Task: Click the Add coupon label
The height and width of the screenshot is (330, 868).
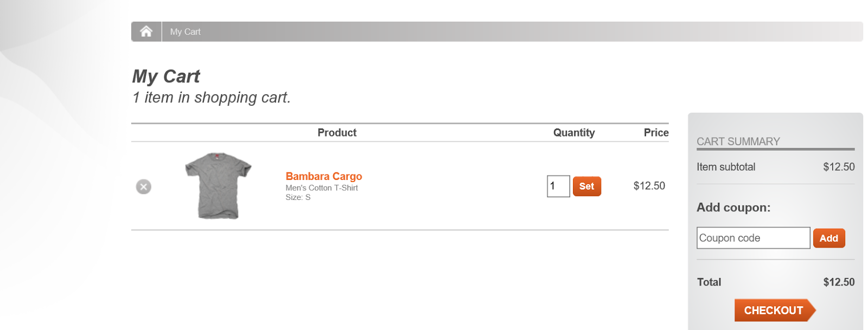Action: click(x=733, y=208)
